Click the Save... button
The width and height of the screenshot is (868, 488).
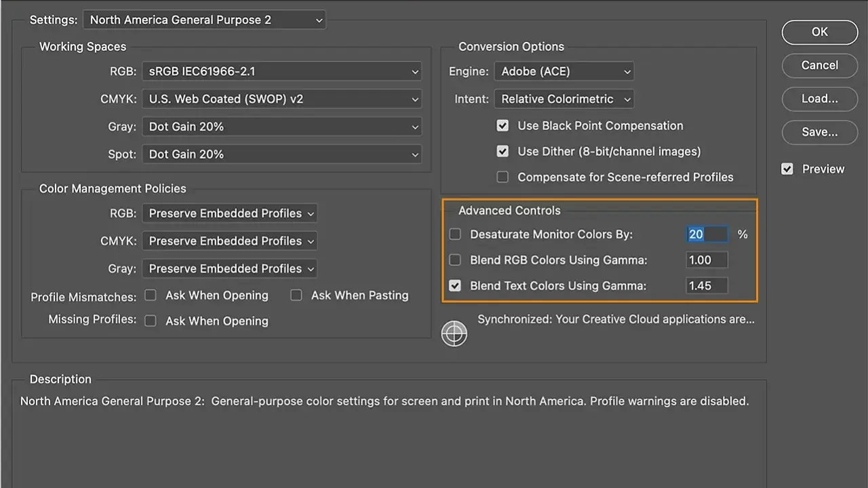820,132
